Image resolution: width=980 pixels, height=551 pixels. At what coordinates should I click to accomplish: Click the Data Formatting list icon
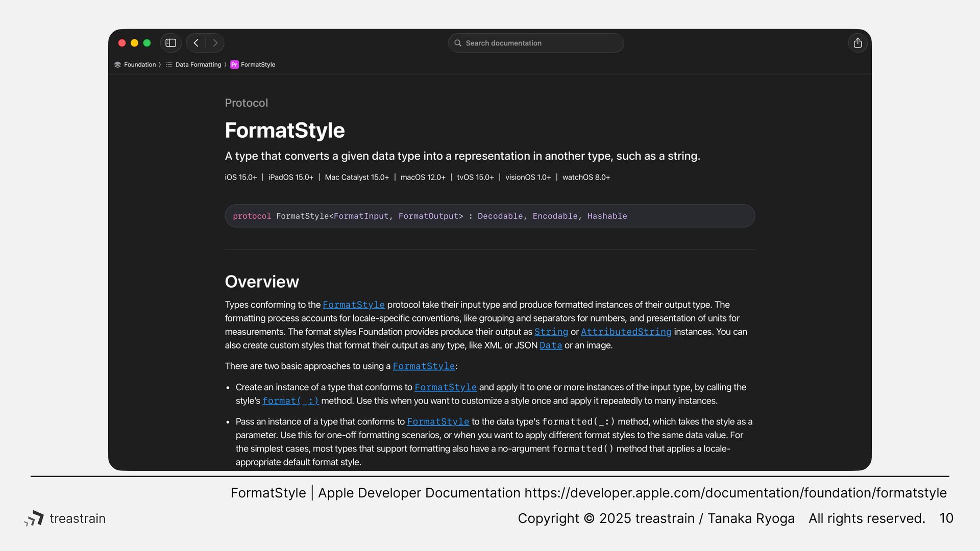click(x=169, y=65)
